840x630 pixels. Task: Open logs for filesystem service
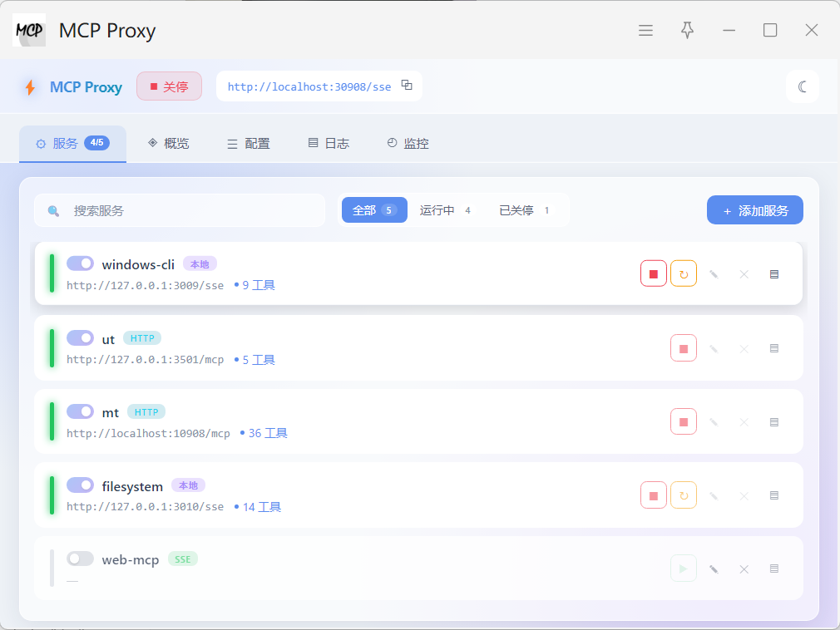tap(773, 495)
